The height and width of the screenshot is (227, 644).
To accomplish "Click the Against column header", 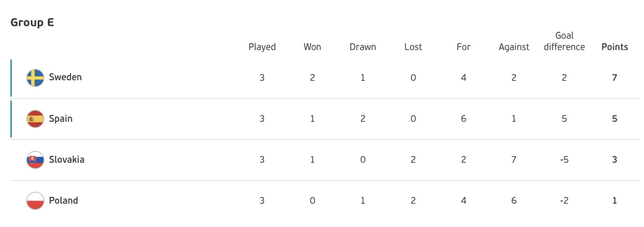I will click(x=514, y=47).
